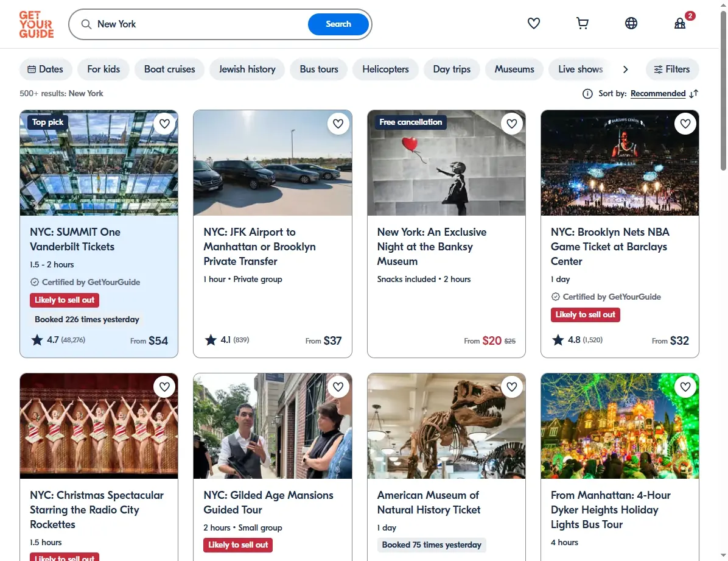Open the Recommended sort dropdown
This screenshot has height=561, width=728.
pyautogui.click(x=658, y=93)
